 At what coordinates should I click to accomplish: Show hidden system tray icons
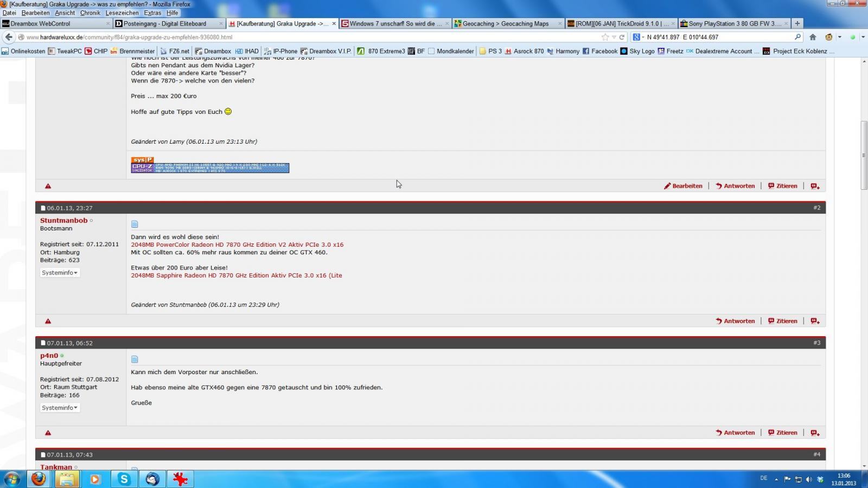point(776,479)
